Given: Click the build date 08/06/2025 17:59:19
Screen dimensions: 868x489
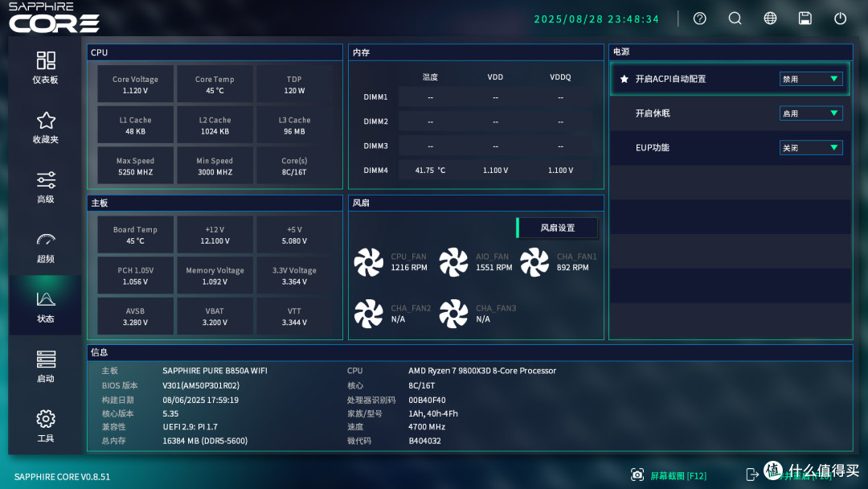Looking at the screenshot, I should pyautogui.click(x=200, y=400).
